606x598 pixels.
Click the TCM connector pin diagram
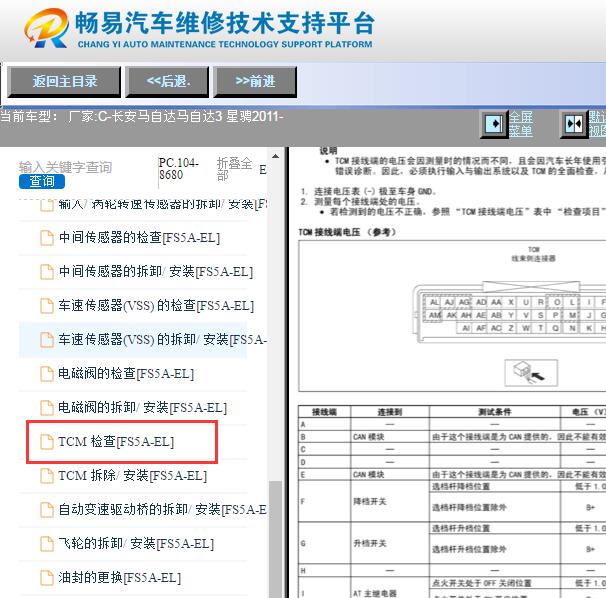pos(509,313)
